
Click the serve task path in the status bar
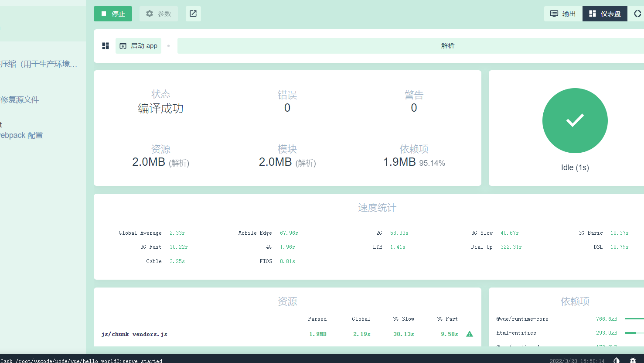point(81,360)
